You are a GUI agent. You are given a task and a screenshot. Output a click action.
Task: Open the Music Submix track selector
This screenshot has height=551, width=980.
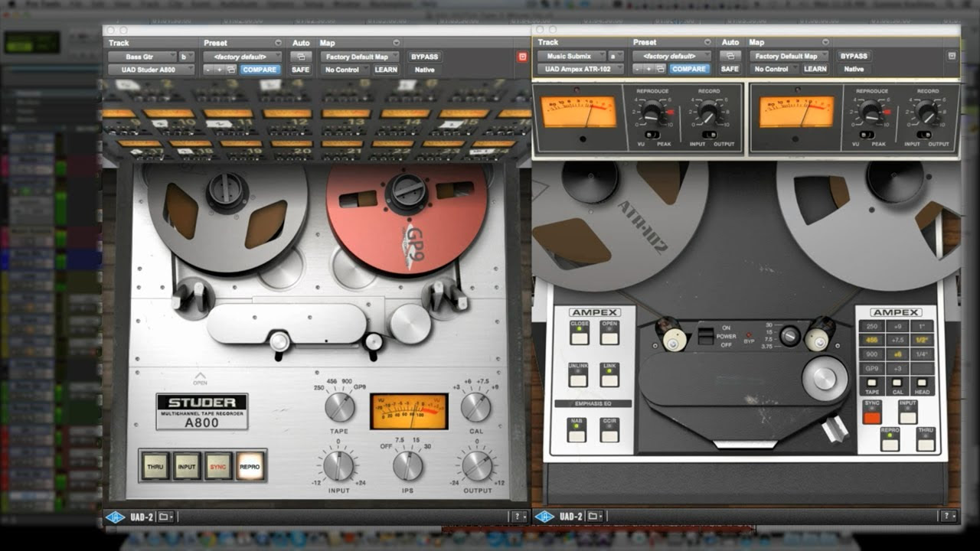(x=571, y=56)
